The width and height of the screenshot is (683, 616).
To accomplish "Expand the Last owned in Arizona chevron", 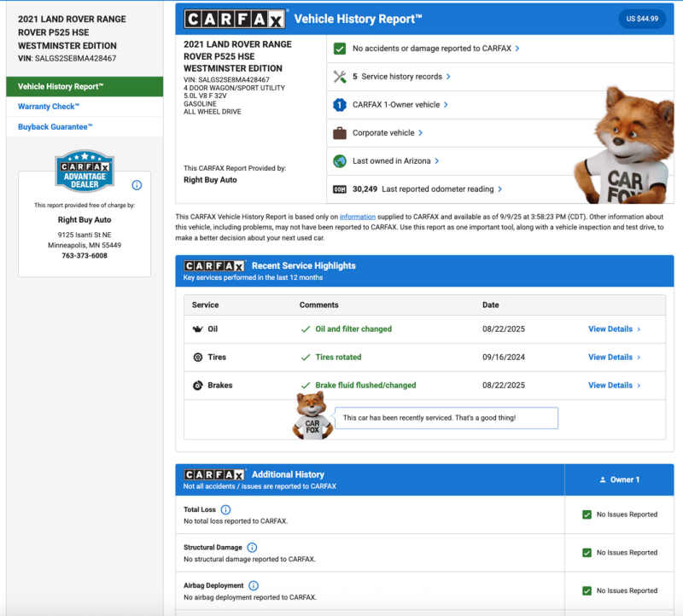I will tap(436, 161).
